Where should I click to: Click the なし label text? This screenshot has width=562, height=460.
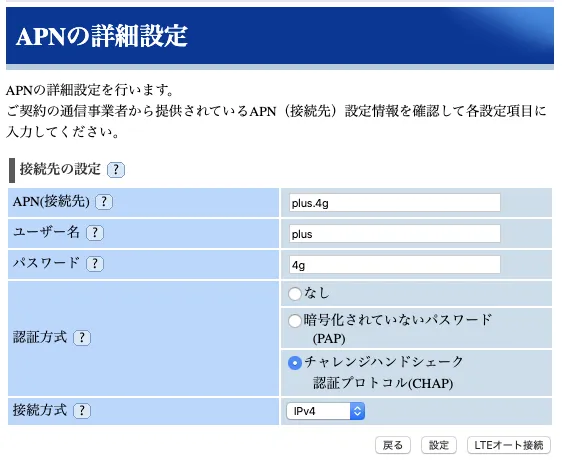coord(316,293)
